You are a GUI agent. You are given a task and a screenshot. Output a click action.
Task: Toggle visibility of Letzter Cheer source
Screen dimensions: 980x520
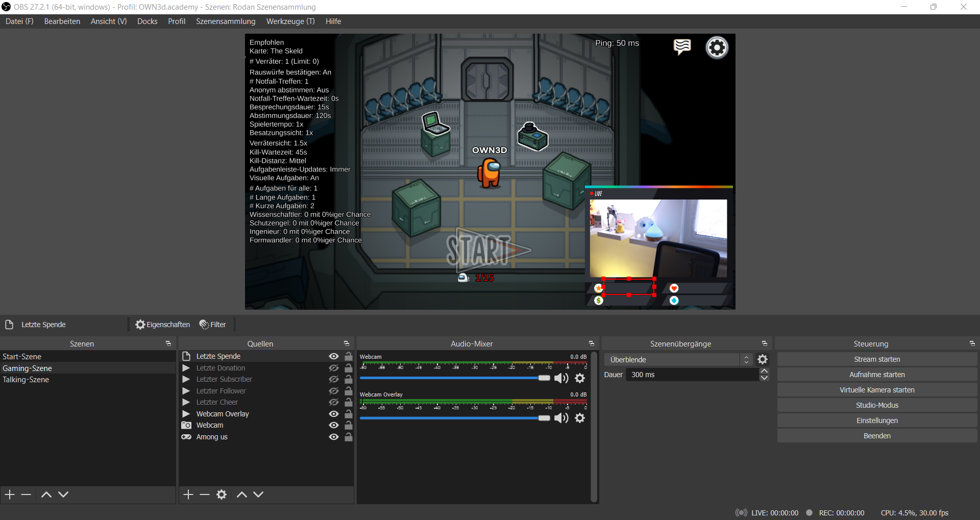(x=334, y=402)
